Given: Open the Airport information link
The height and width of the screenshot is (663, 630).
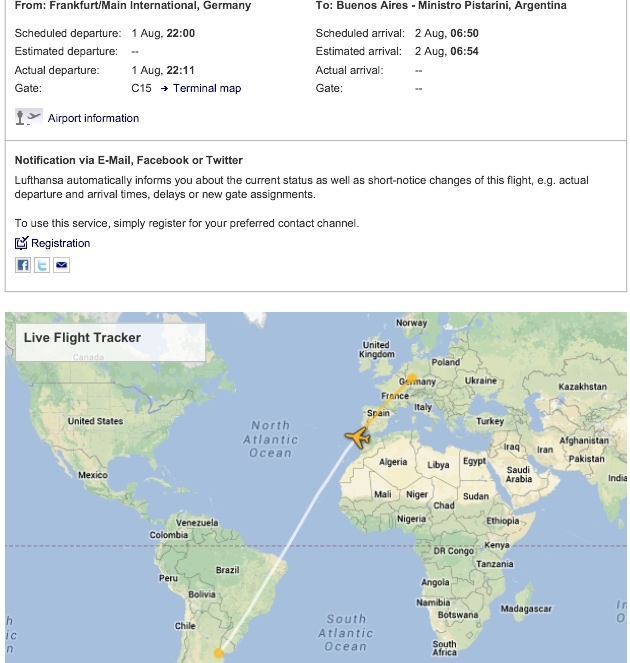Looking at the screenshot, I should pyautogui.click(x=93, y=118).
